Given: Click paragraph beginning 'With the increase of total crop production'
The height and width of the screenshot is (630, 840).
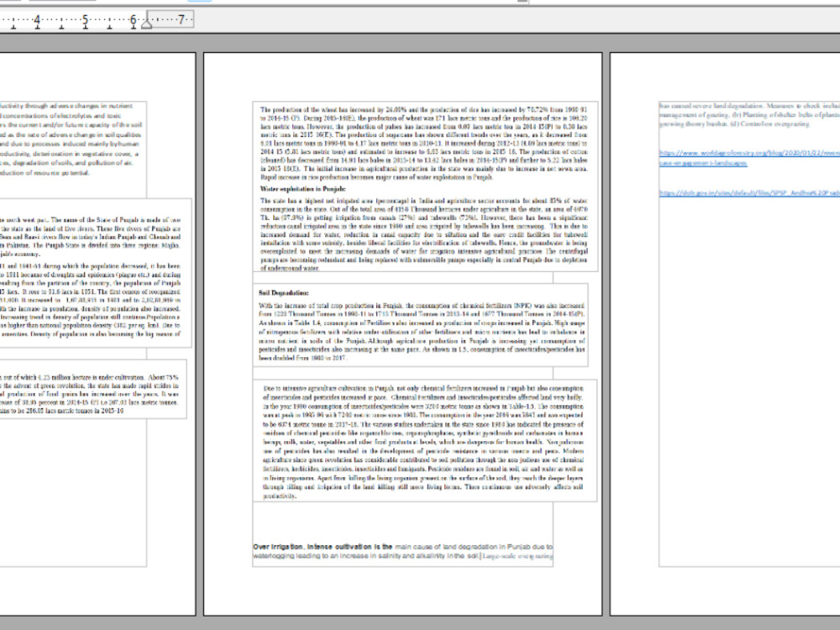Looking at the screenshot, I should [x=423, y=332].
